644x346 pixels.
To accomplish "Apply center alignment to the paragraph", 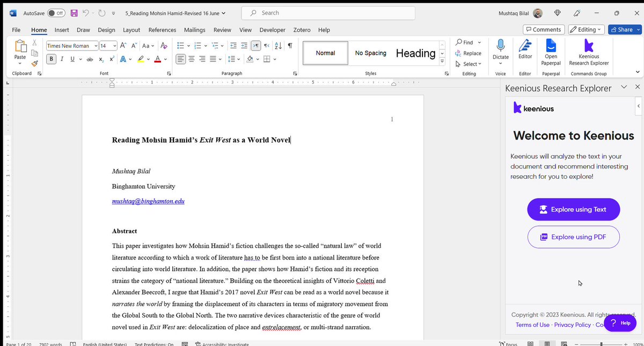I will pyautogui.click(x=193, y=59).
